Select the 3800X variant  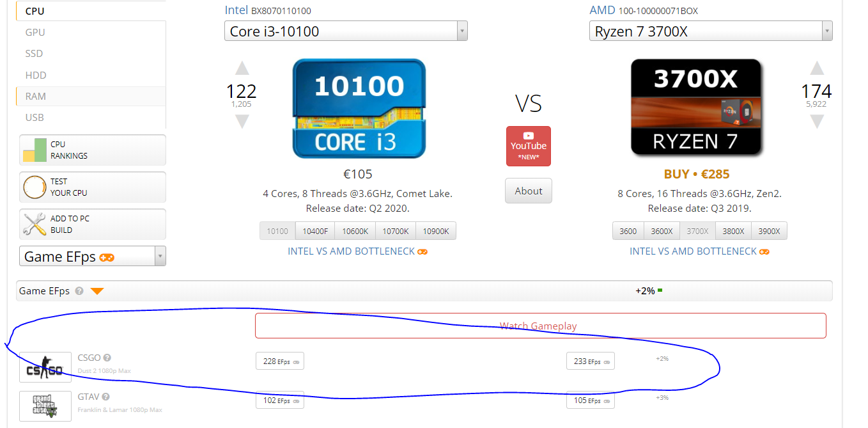coord(733,231)
